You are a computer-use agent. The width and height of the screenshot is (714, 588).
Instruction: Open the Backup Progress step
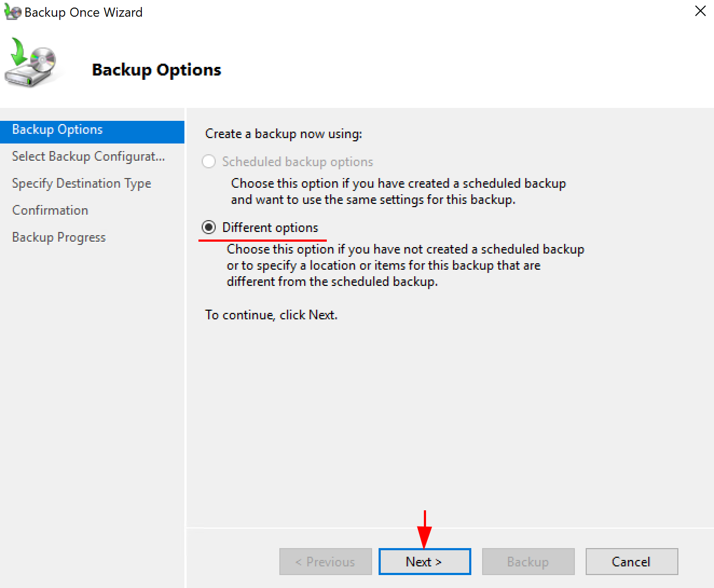pyautogui.click(x=59, y=237)
